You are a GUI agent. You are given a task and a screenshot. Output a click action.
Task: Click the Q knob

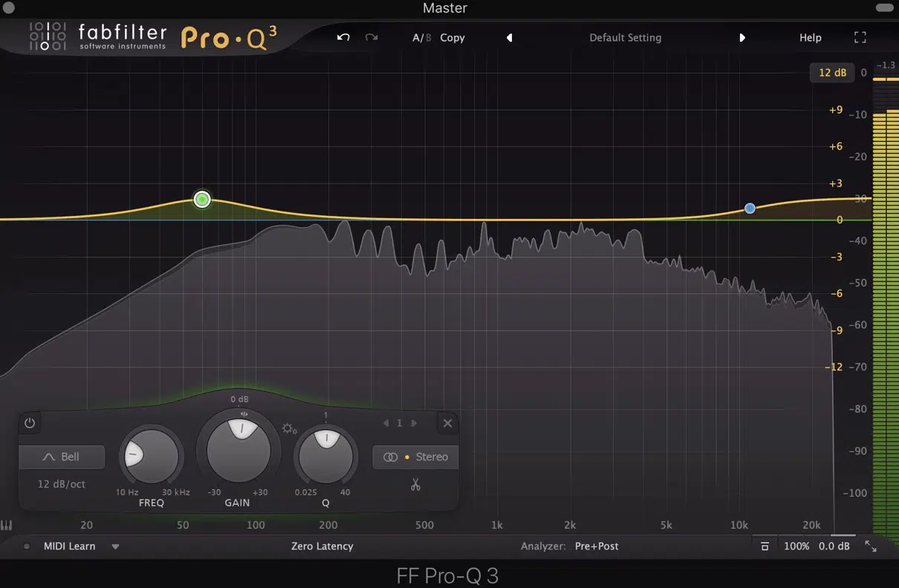click(325, 455)
